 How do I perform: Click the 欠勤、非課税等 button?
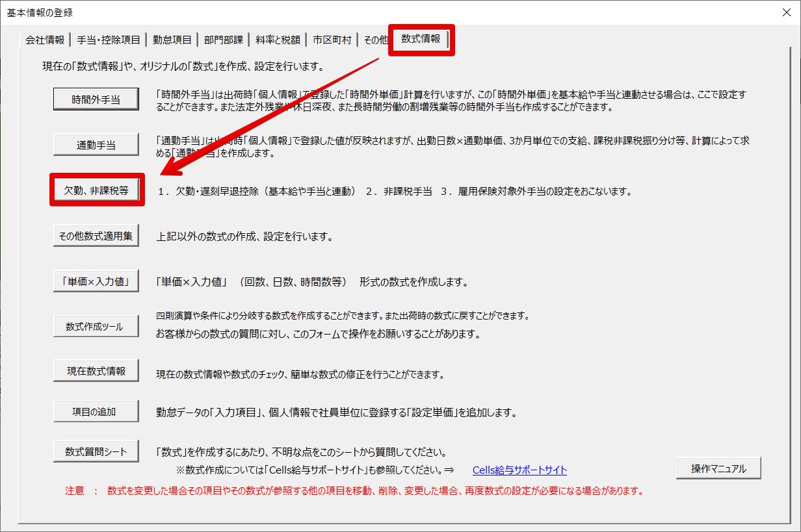[x=96, y=191]
